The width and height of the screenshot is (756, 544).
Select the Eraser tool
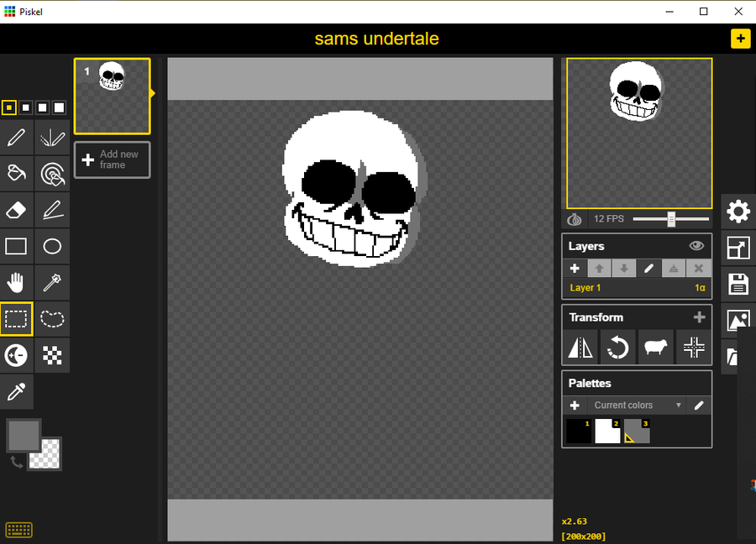(x=17, y=210)
